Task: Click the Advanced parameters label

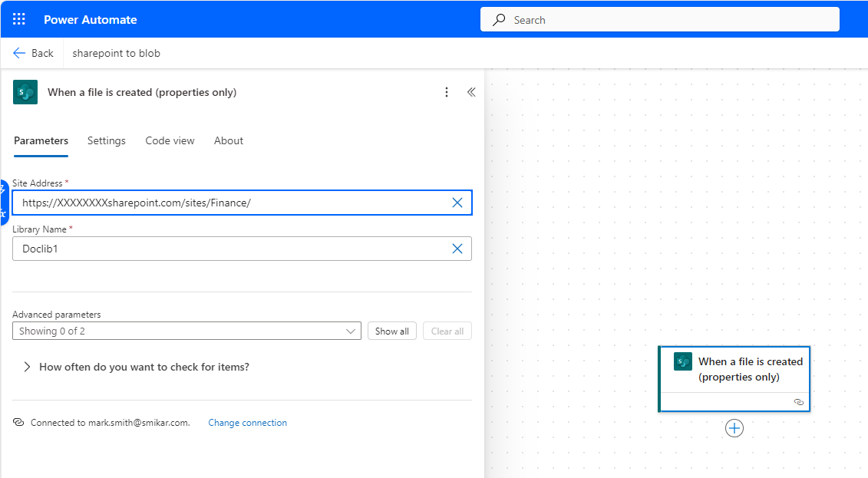Action: (x=57, y=315)
